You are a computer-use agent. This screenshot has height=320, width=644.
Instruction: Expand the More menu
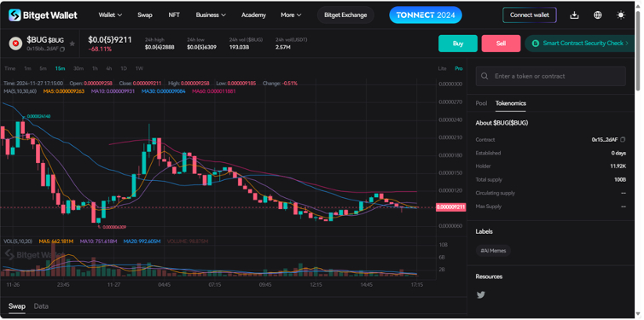(x=291, y=15)
